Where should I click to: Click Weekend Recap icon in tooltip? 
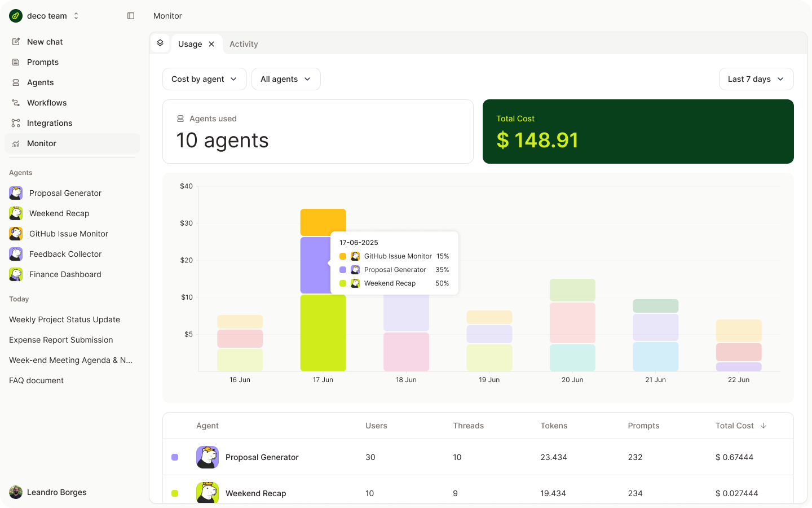[x=355, y=283]
